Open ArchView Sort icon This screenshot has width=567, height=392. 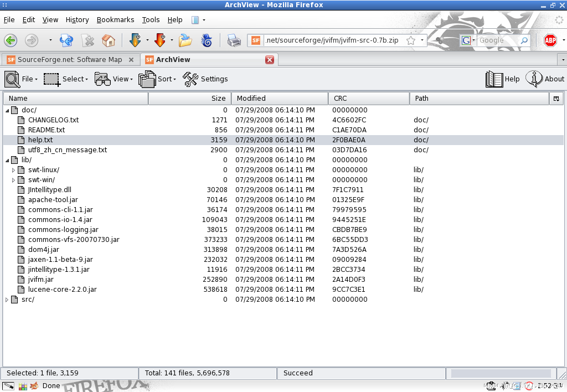pyautogui.click(x=147, y=79)
